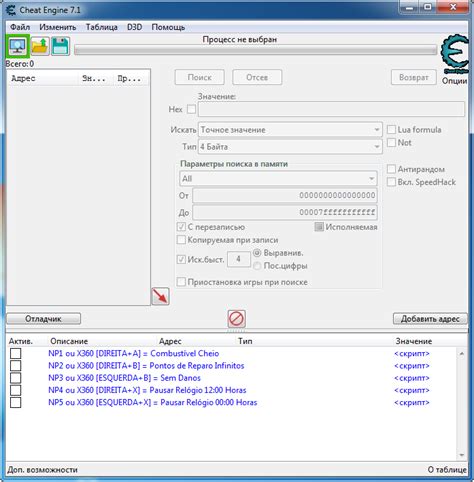Activate NP5 Pausar Relógio 00:00 checkbox
Viewport: 474px width, 482px height.
15,402
